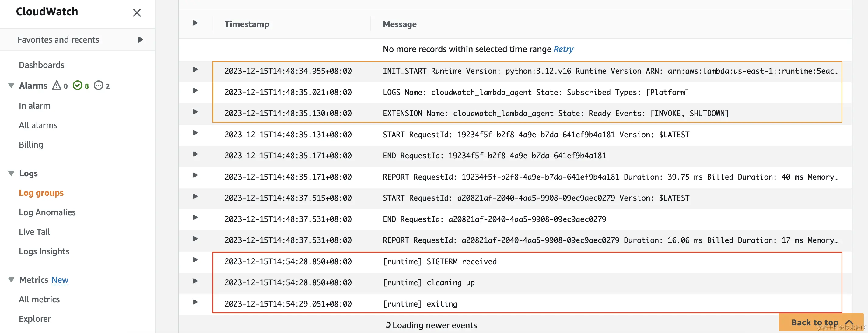
Task: Open Live Tail in the sidebar
Action: 34,232
